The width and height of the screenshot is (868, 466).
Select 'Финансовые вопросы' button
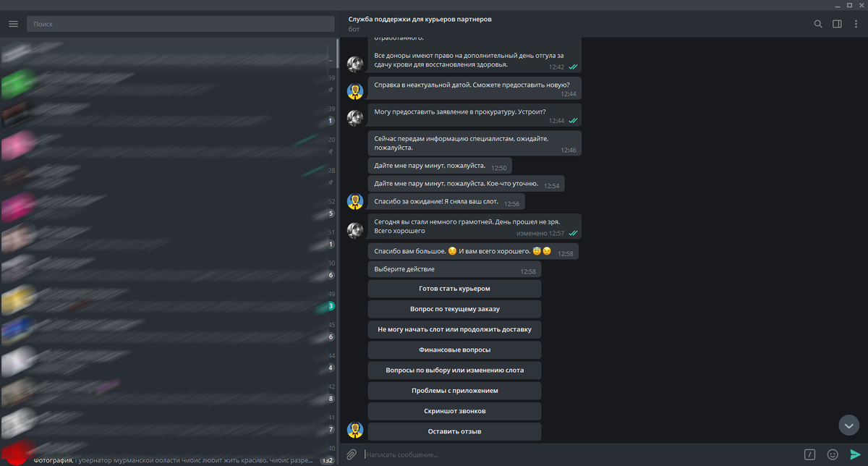pos(454,349)
